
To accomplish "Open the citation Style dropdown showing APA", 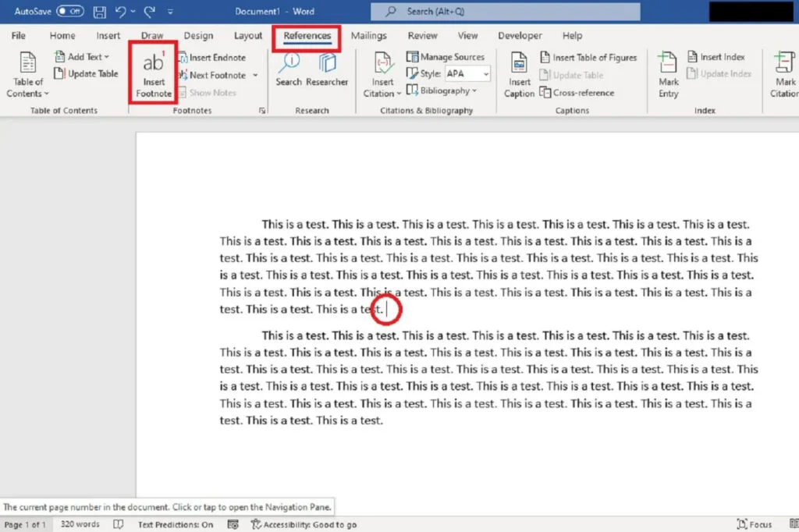I will (x=467, y=73).
